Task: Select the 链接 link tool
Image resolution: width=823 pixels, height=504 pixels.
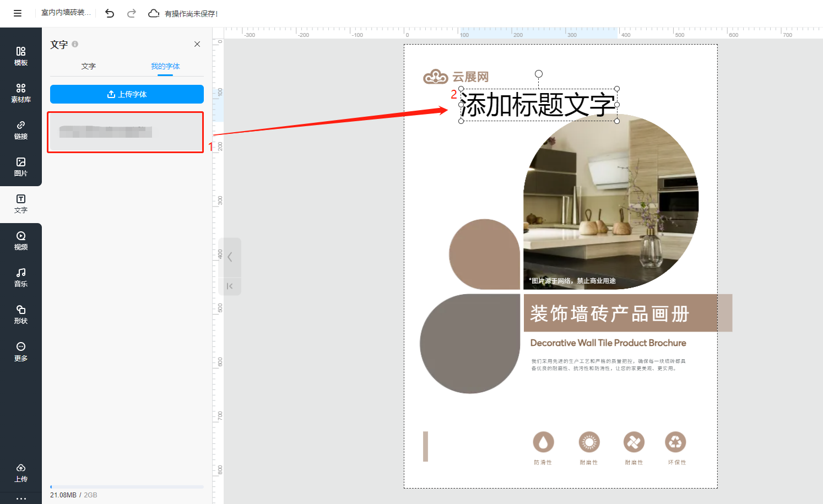Action: pyautogui.click(x=21, y=130)
